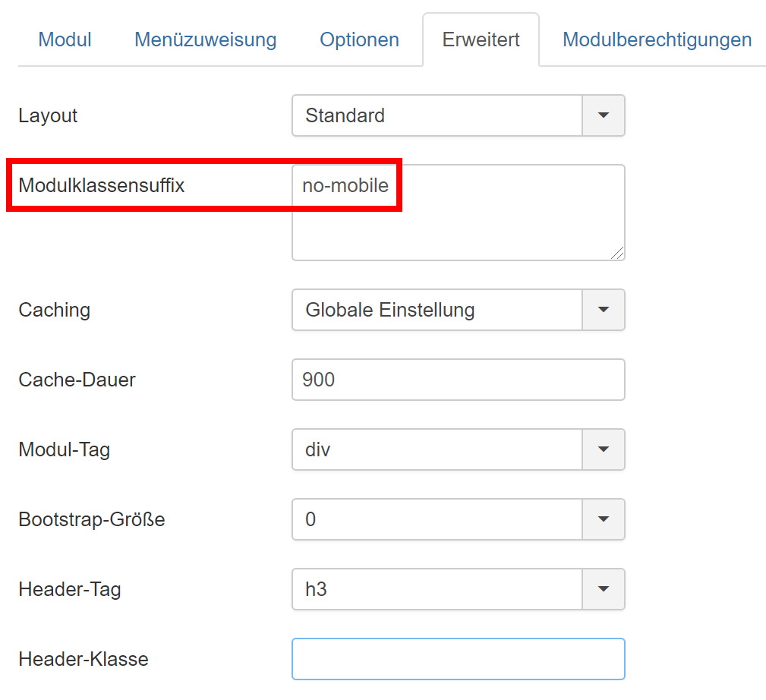Go to the Optionen tab

359,39
